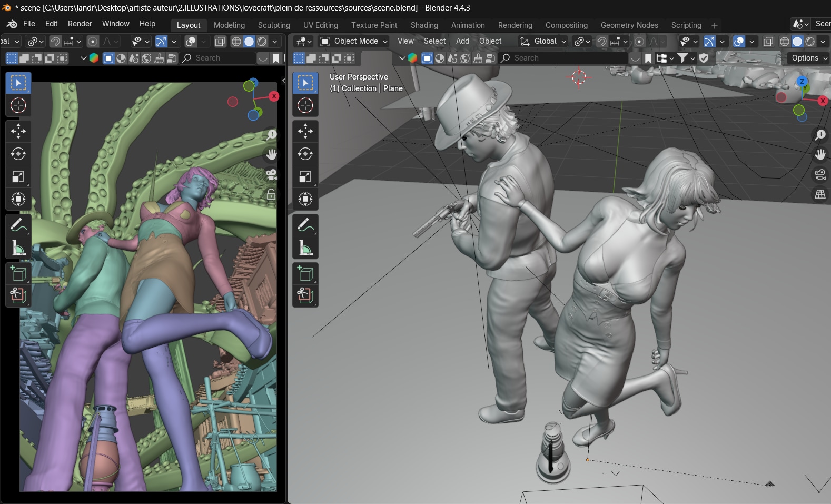Open the filter funnel dropdown in right viewport
The image size is (831, 504).
tap(686, 58)
